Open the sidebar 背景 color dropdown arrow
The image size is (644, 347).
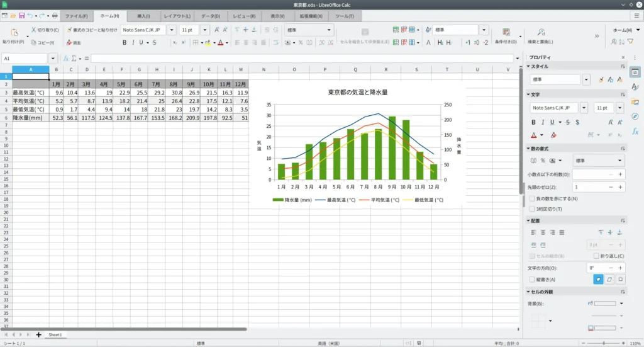pos(621,304)
